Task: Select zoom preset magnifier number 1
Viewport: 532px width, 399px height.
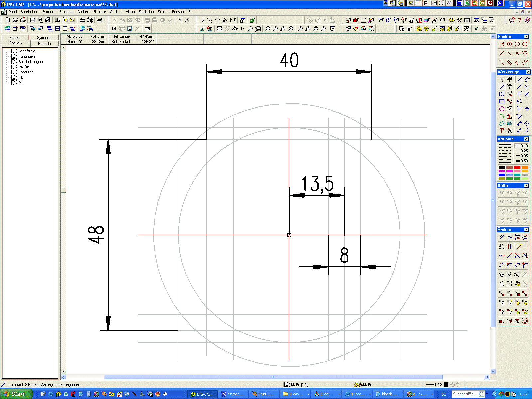Action: coord(268,29)
